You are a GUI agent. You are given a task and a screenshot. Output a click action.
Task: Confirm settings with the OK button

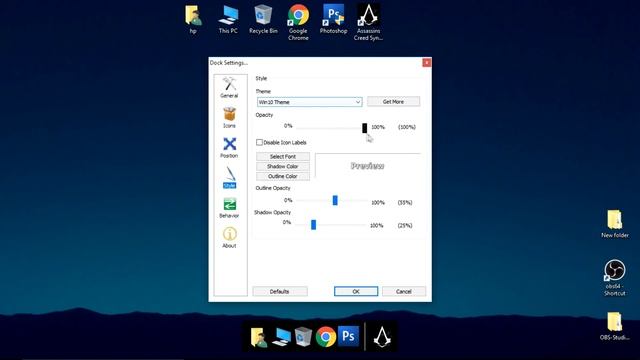(x=356, y=291)
